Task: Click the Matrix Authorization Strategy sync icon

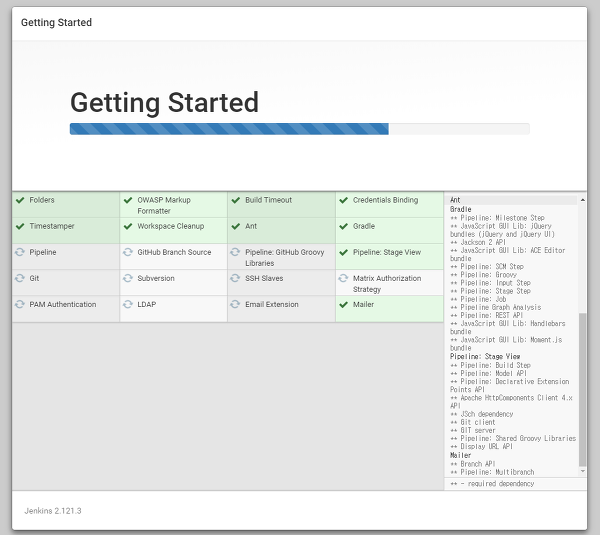Action: pyautogui.click(x=343, y=278)
